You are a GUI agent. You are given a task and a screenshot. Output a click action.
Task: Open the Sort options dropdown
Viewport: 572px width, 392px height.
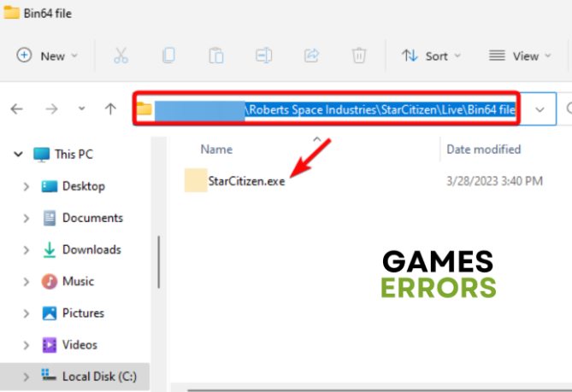(x=431, y=56)
